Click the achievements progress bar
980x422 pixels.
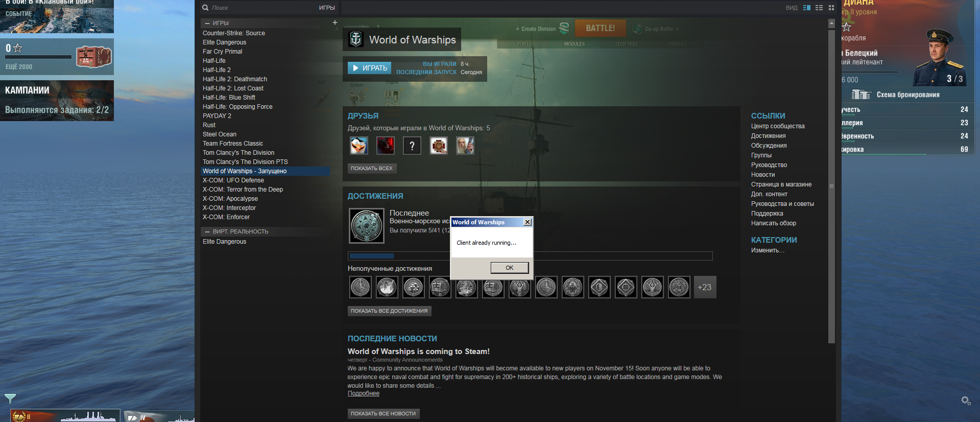pyautogui.click(x=530, y=255)
